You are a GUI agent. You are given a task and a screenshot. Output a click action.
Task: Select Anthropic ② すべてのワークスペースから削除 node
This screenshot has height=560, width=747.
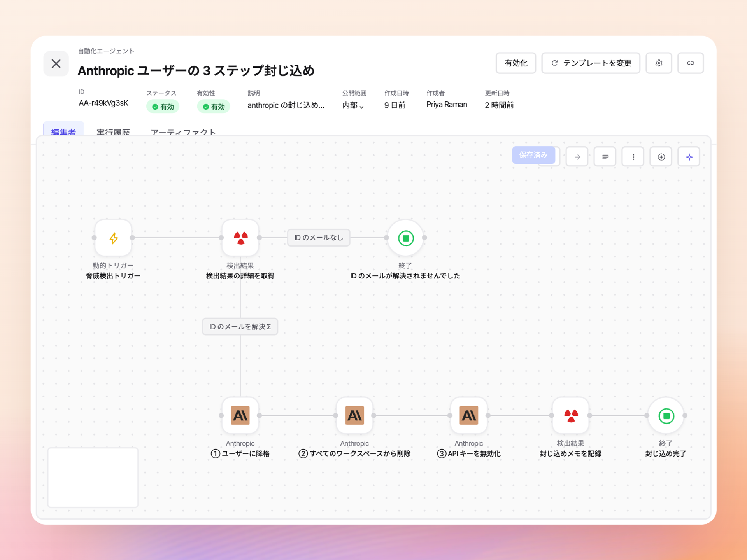tap(355, 415)
